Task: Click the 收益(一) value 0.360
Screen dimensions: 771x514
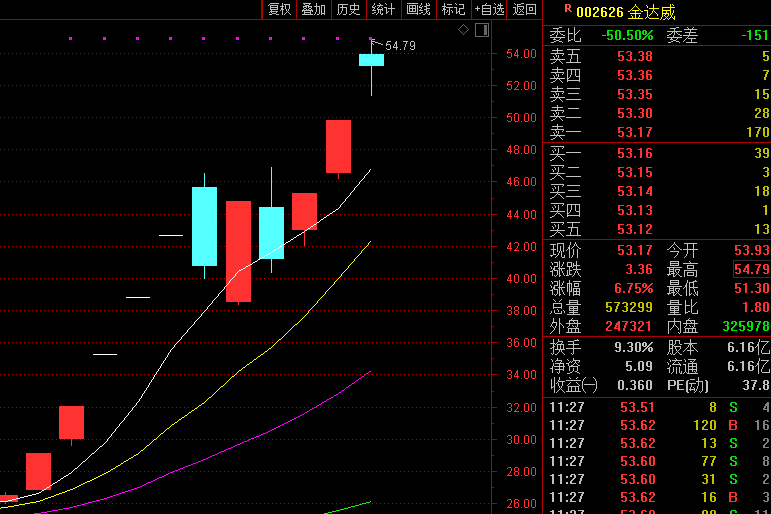Action: 635,385
